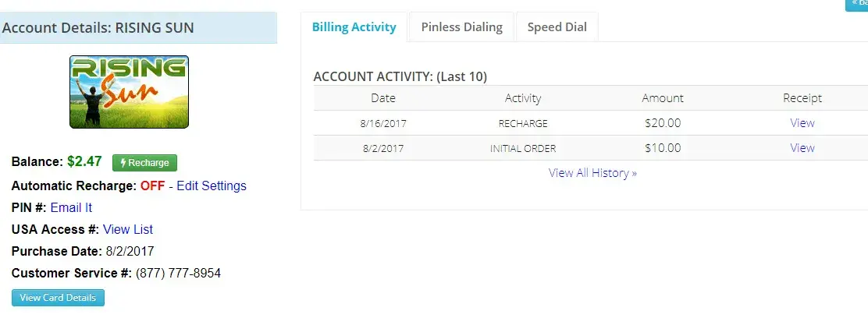Image resolution: width=868 pixels, height=318 pixels.
Task: View receipt for the 8/16/2017 recharge
Action: tap(802, 123)
